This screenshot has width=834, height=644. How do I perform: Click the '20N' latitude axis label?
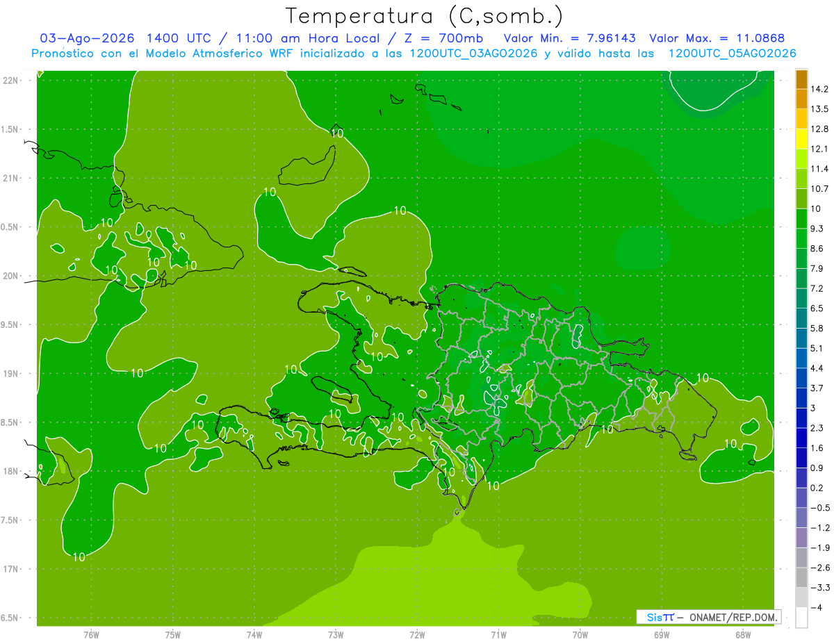pos(10,276)
